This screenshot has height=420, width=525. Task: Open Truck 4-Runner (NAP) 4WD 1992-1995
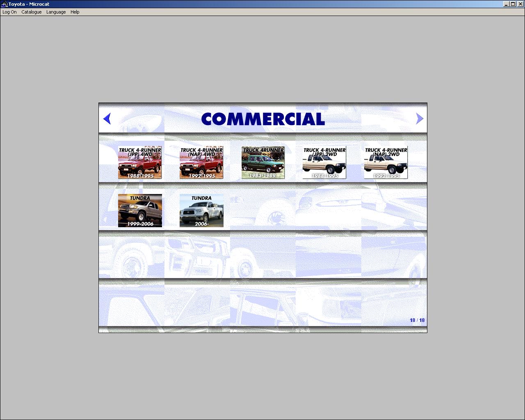coord(201,162)
